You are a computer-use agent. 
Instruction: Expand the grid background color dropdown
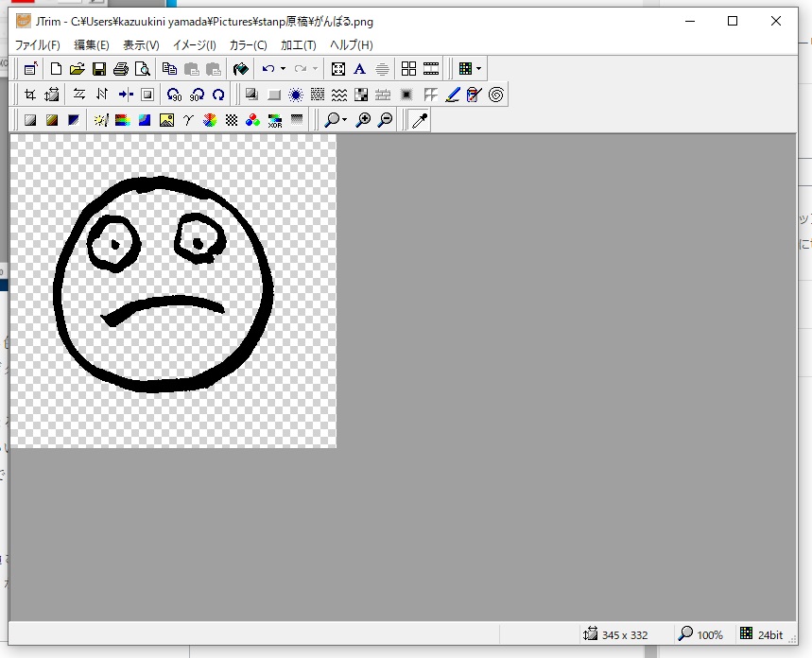[x=478, y=69]
